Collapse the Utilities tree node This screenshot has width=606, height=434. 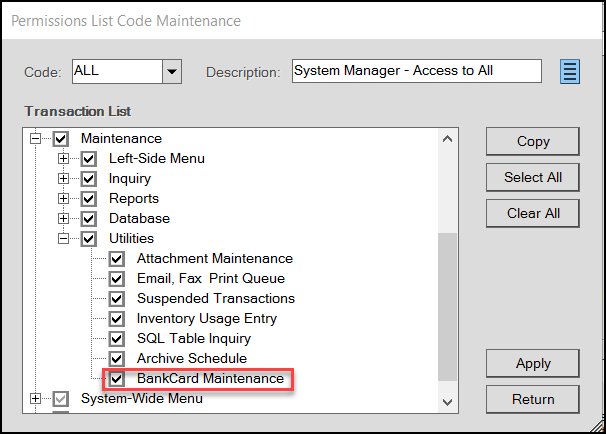point(63,239)
